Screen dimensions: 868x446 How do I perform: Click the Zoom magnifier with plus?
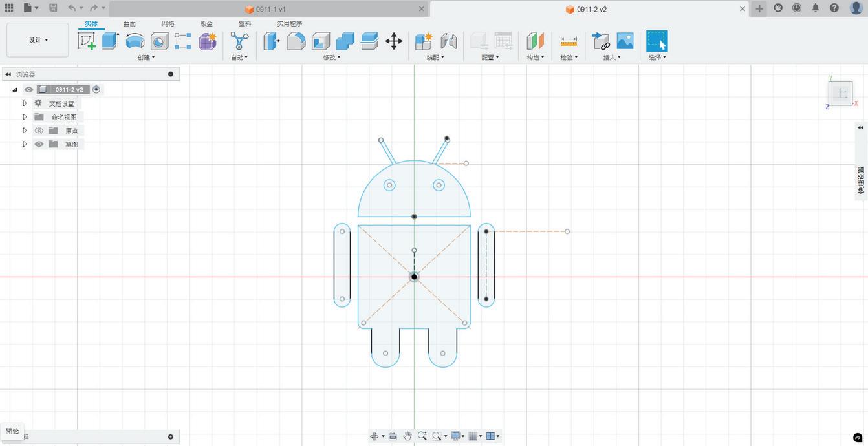[x=422, y=436]
